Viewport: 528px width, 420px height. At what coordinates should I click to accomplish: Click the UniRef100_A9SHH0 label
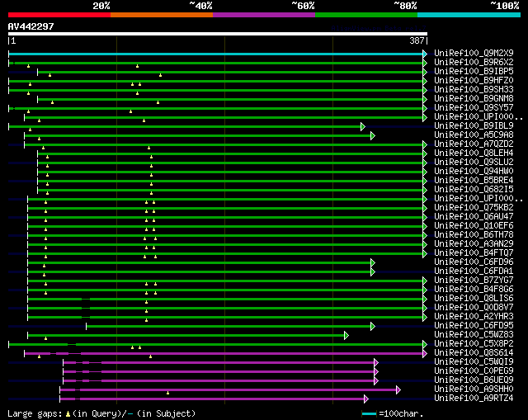[474, 389]
